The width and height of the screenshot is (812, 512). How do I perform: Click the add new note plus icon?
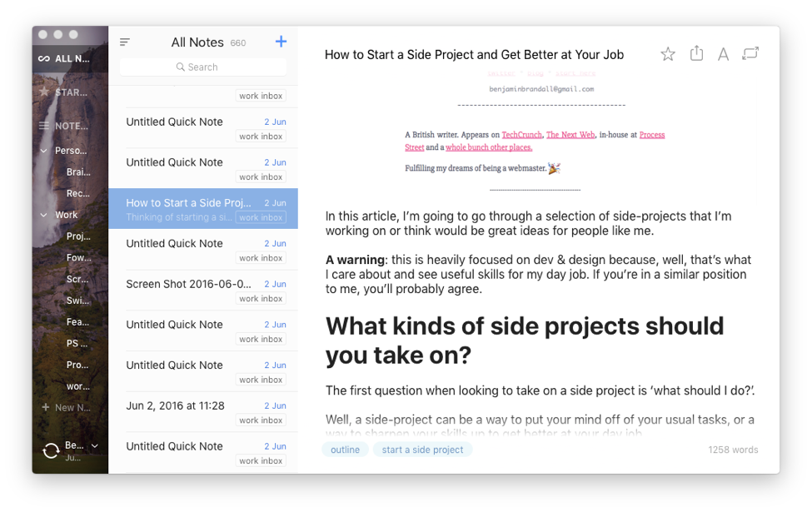click(x=281, y=42)
